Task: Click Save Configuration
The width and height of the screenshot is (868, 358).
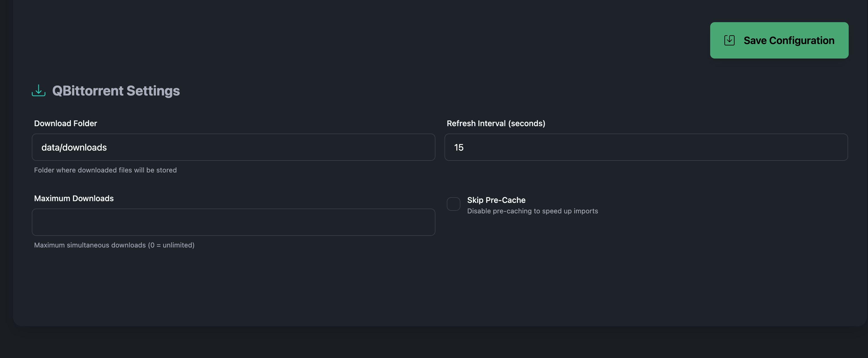Action: (779, 40)
